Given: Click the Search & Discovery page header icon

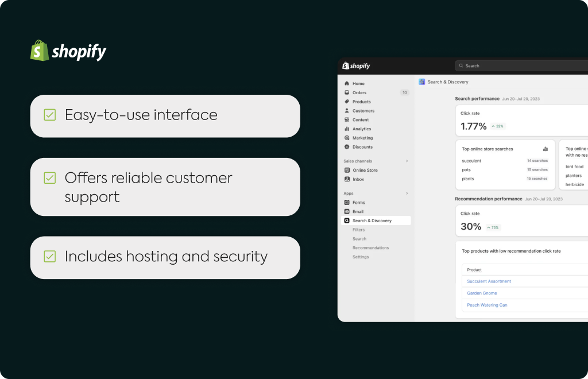Looking at the screenshot, I should pos(422,82).
